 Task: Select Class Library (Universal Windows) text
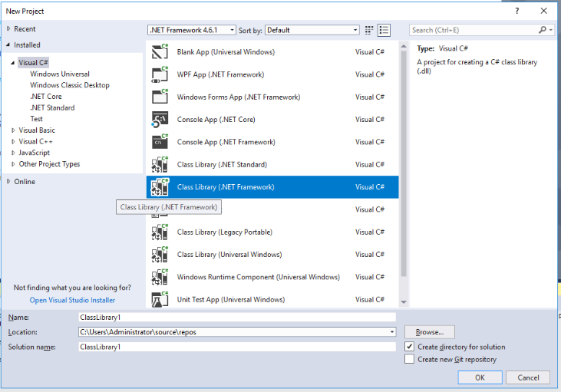(229, 254)
